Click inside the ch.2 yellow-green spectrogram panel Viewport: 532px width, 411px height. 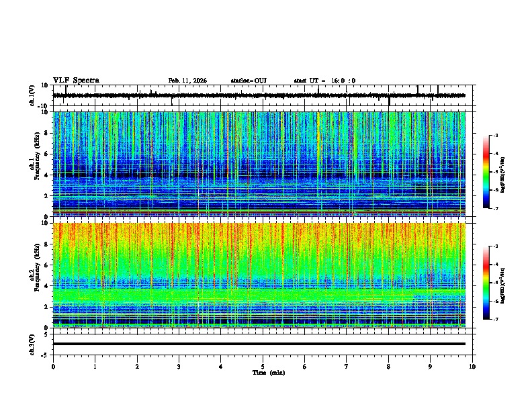[259, 275]
